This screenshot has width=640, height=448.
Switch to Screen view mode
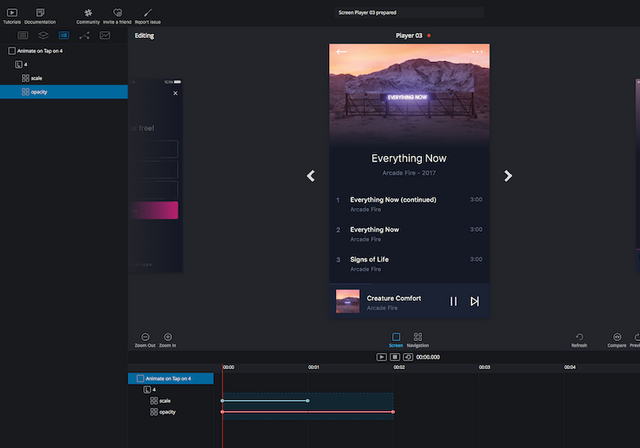[396, 337]
